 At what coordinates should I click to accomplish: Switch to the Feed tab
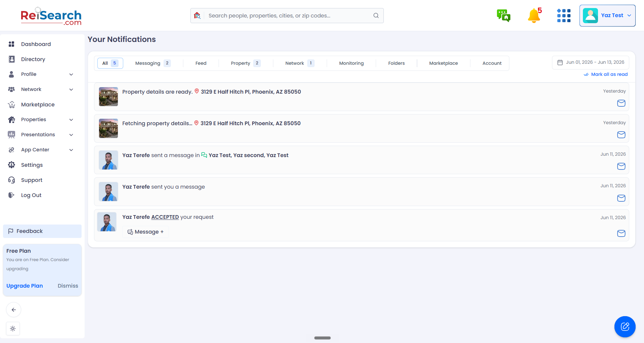point(201,63)
